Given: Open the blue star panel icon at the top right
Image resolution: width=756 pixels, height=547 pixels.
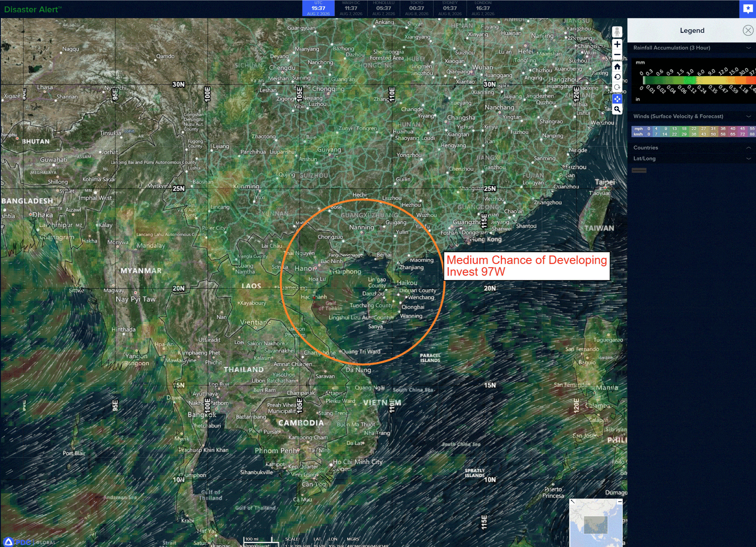Looking at the screenshot, I should (x=748, y=9).
